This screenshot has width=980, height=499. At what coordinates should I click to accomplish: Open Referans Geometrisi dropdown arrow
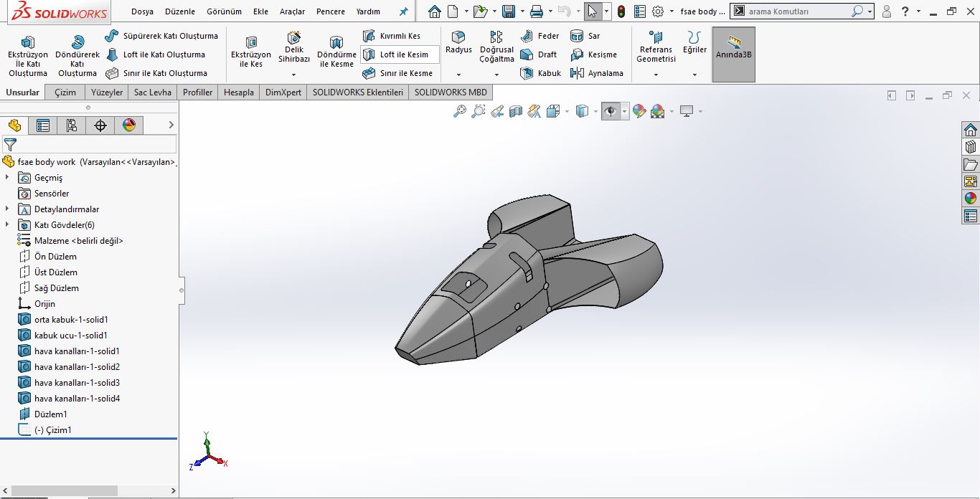point(656,75)
